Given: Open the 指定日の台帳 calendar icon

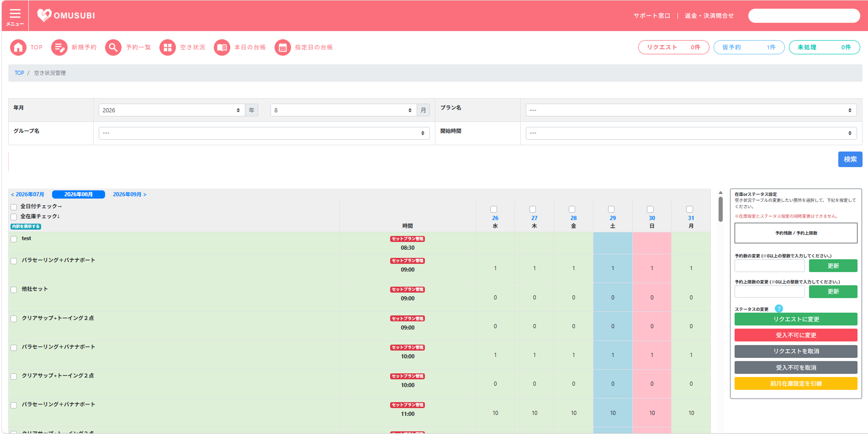Looking at the screenshot, I should pyautogui.click(x=283, y=47).
